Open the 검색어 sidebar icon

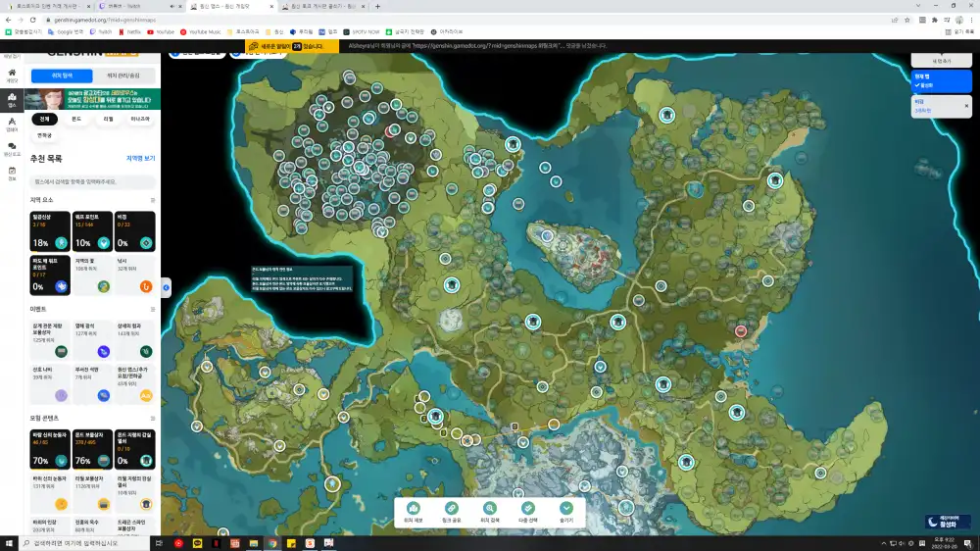coord(12,124)
